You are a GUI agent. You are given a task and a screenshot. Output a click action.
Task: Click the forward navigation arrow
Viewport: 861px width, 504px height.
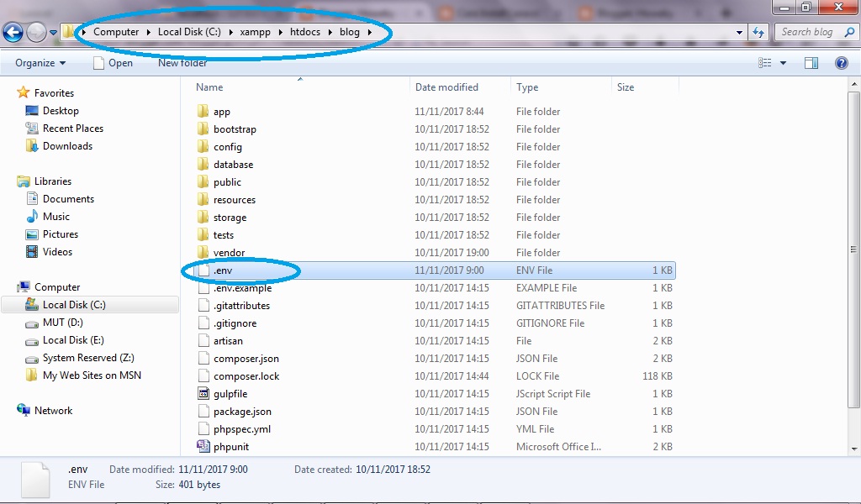(x=34, y=31)
